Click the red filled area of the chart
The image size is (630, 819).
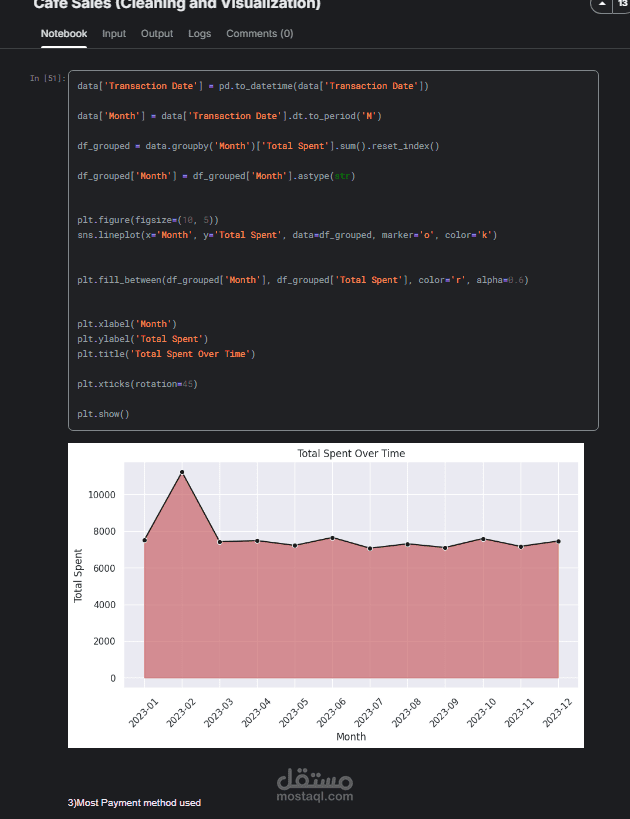[x=351, y=616]
